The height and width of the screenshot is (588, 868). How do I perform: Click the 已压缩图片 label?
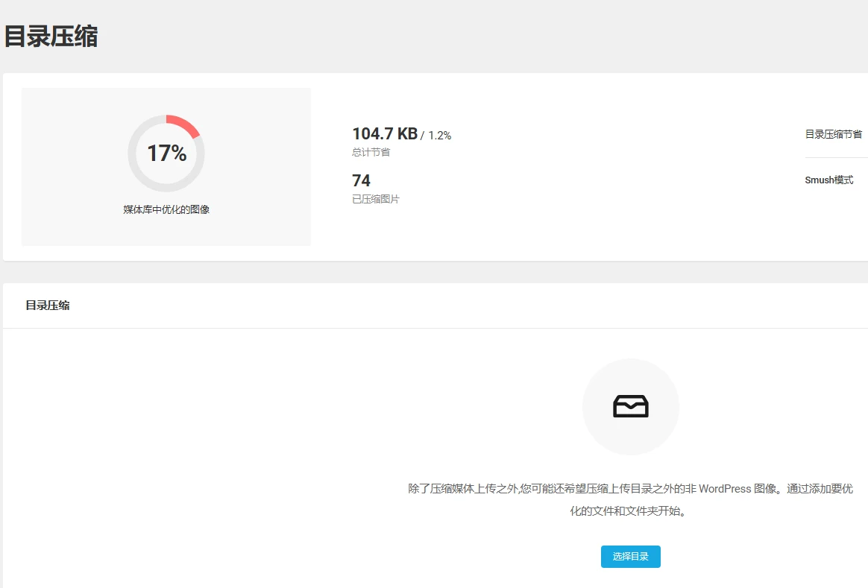point(376,198)
